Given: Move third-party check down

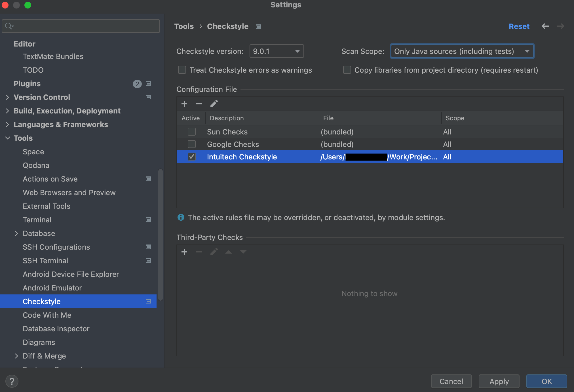Looking at the screenshot, I should coord(243,252).
